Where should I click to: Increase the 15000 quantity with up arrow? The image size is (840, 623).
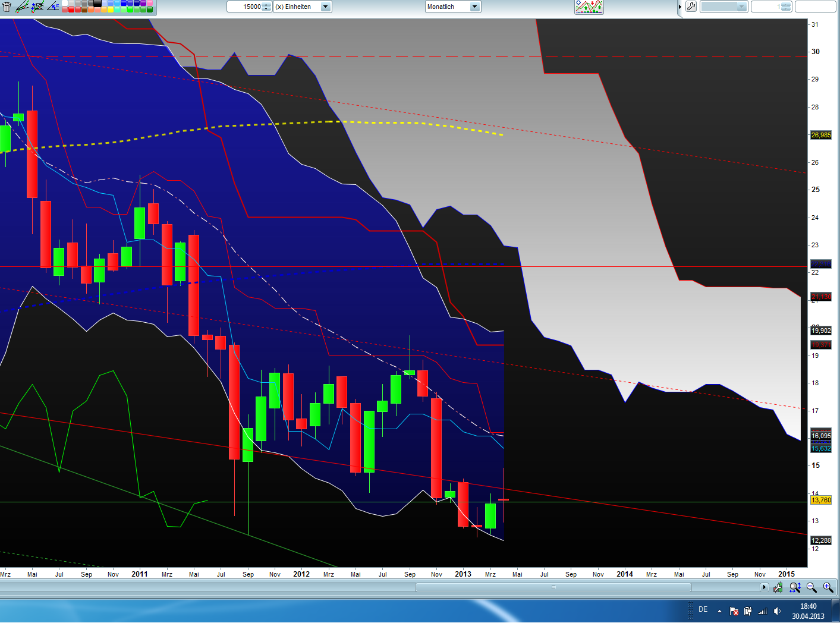click(266, 4)
